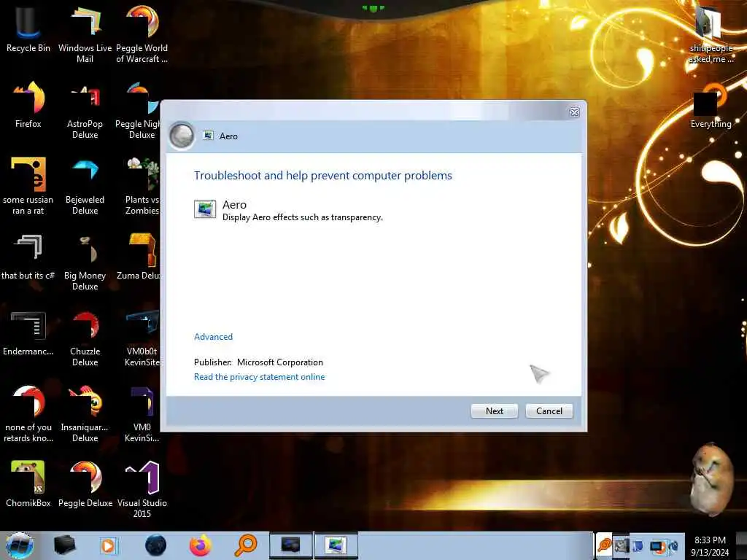This screenshot has width=747, height=560.
Task: Open the orange magnifier Everything taskbar icon
Action: [246, 545]
